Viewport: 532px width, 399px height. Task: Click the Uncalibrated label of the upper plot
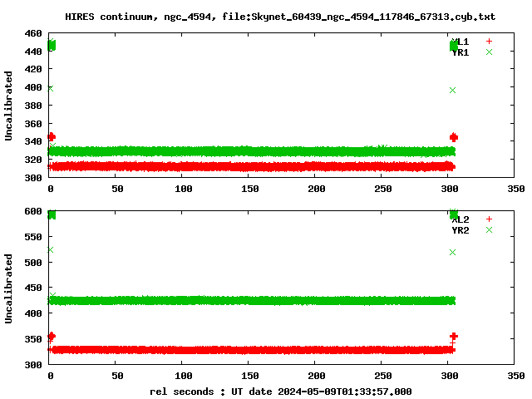[8, 106]
